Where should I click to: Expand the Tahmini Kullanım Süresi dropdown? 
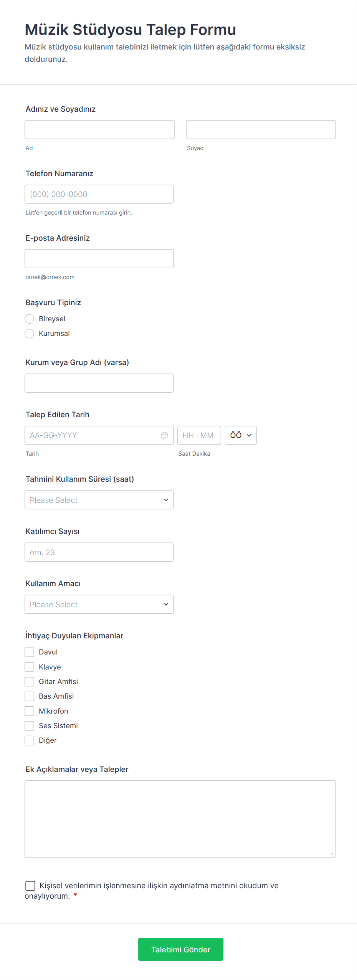click(99, 500)
